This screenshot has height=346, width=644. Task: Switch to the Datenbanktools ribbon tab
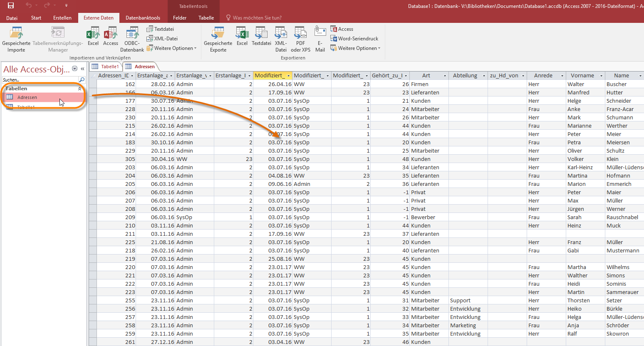[x=143, y=18]
